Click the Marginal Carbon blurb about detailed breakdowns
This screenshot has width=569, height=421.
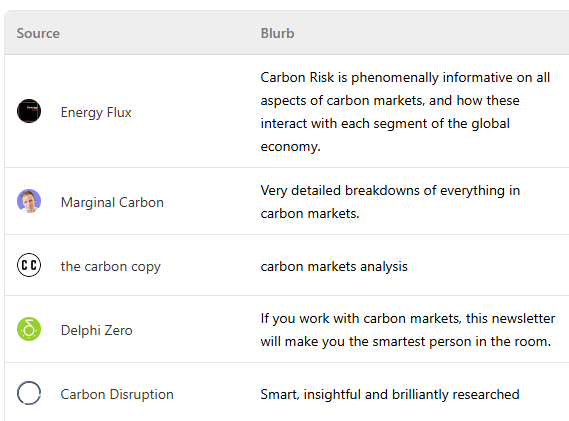[390, 202]
